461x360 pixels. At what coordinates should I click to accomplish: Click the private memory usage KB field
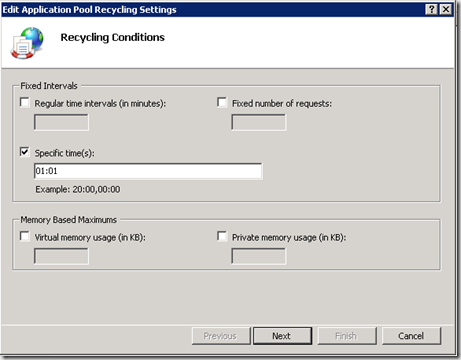click(x=259, y=256)
